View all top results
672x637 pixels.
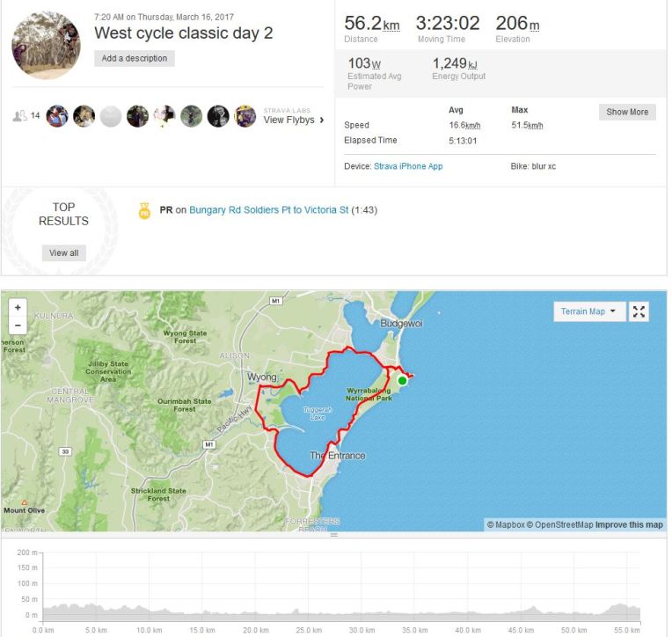coord(63,253)
